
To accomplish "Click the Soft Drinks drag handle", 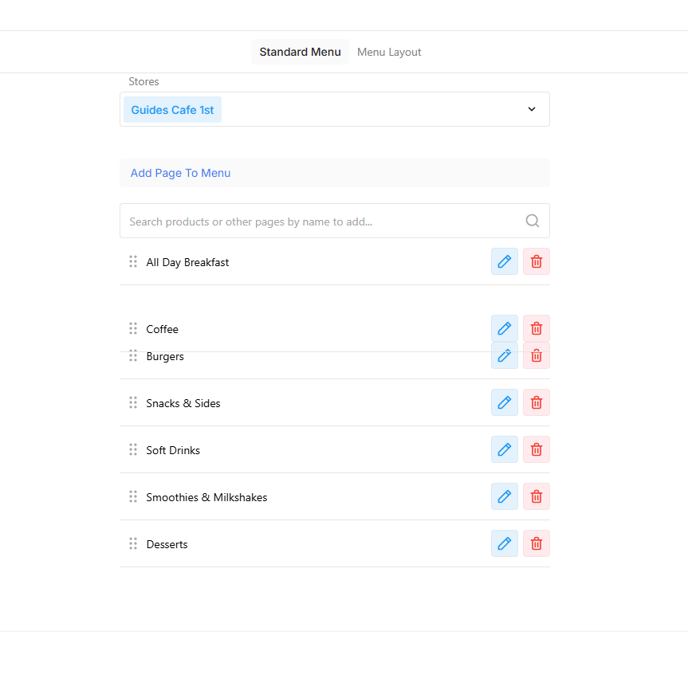I will (133, 450).
